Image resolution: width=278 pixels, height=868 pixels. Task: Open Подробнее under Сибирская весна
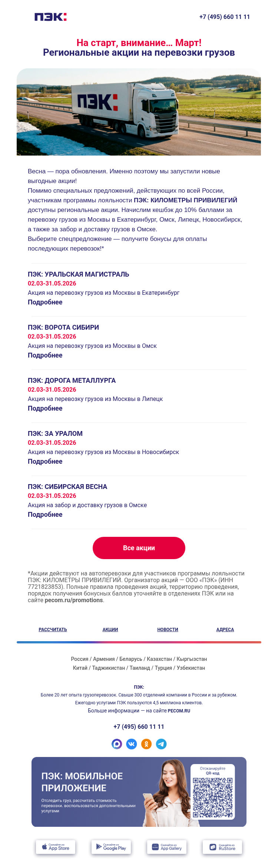45,515
